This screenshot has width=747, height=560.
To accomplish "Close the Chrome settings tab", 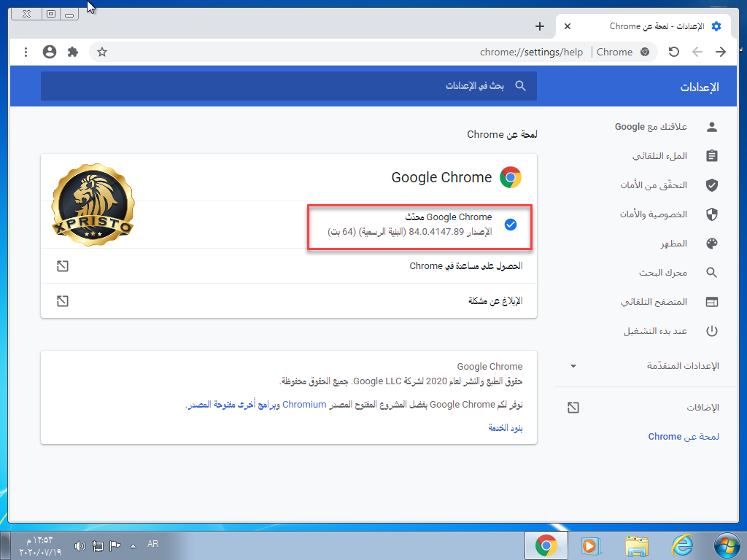I will point(568,26).
